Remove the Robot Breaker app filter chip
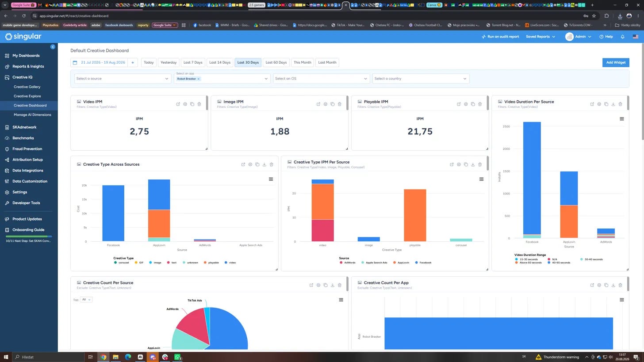The image size is (644, 362). [x=199, y=79]
